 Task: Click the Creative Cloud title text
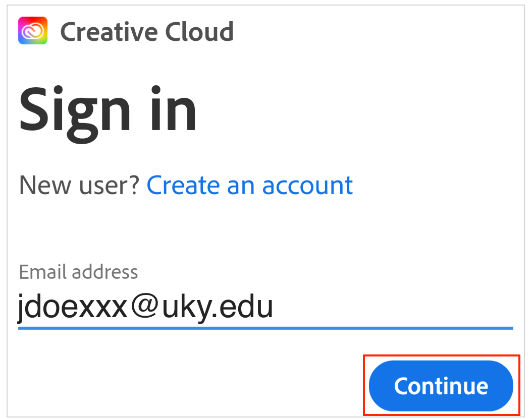click(x=146, y=32)
